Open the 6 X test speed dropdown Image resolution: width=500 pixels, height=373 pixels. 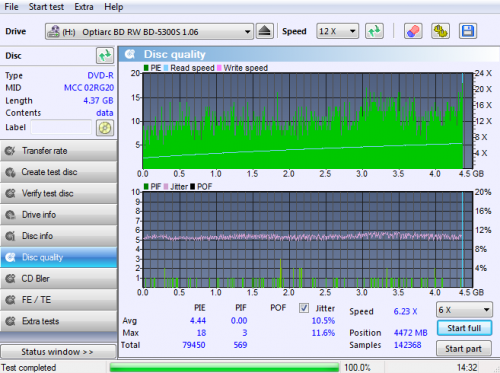[x=464, y=310]
